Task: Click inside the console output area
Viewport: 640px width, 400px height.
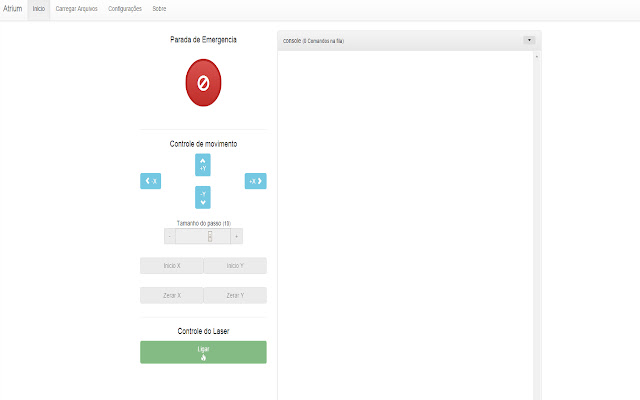Action: point(405,224)
